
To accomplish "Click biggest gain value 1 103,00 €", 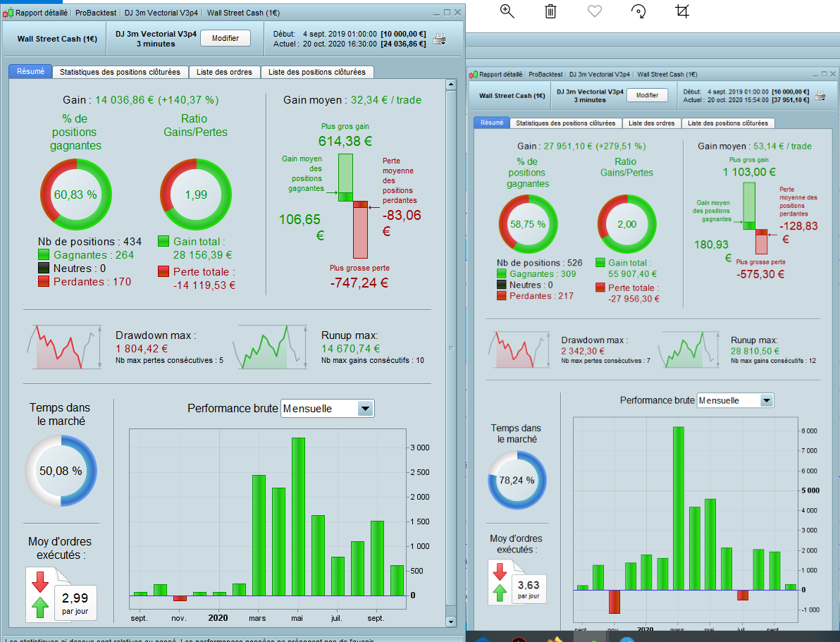I will pyautogui.click(x=749, y=172).
